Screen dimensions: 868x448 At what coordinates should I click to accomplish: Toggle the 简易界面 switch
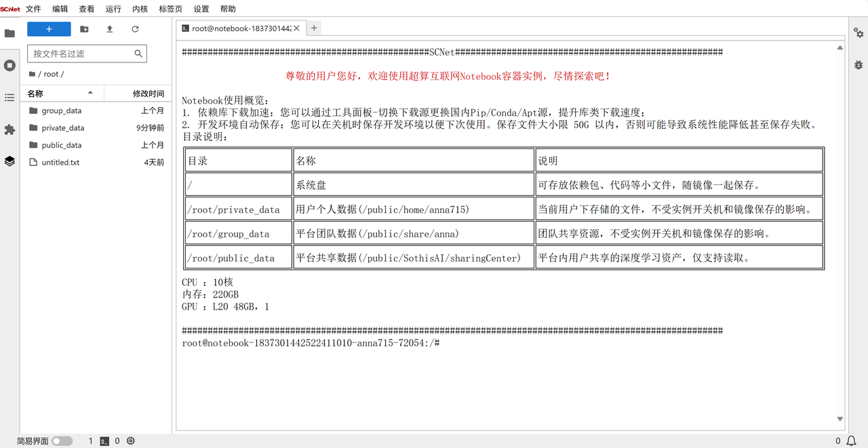coord(62,441)
